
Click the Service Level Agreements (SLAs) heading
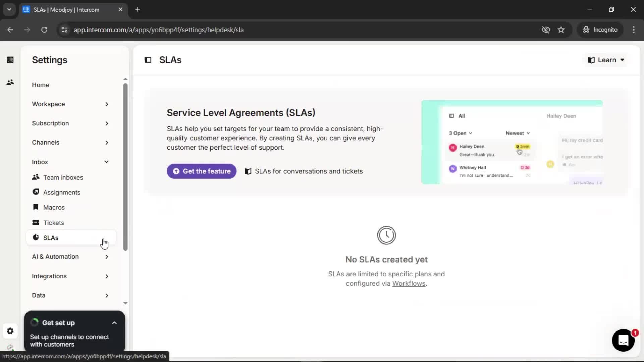pyautogui.click(x=241, y=113)
